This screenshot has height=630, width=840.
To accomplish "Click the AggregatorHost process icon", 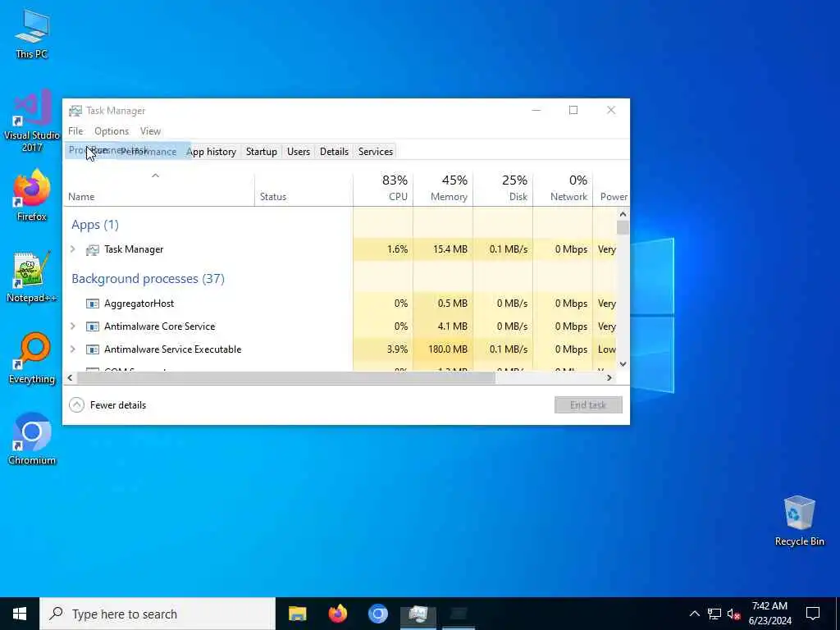I will coord(92,304).
